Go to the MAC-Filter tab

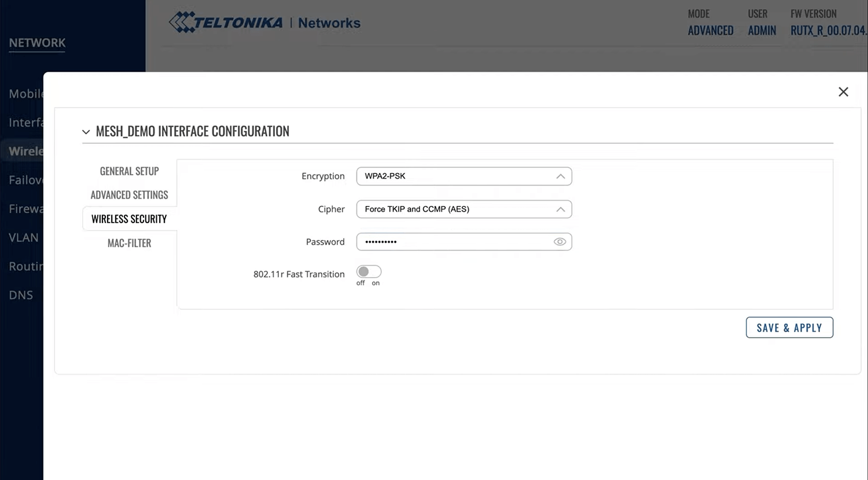click(129, 243)
